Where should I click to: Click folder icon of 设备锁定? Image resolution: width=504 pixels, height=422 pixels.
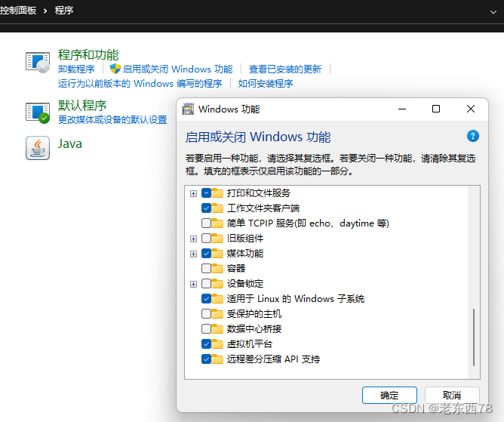click(x=217, y=284)
